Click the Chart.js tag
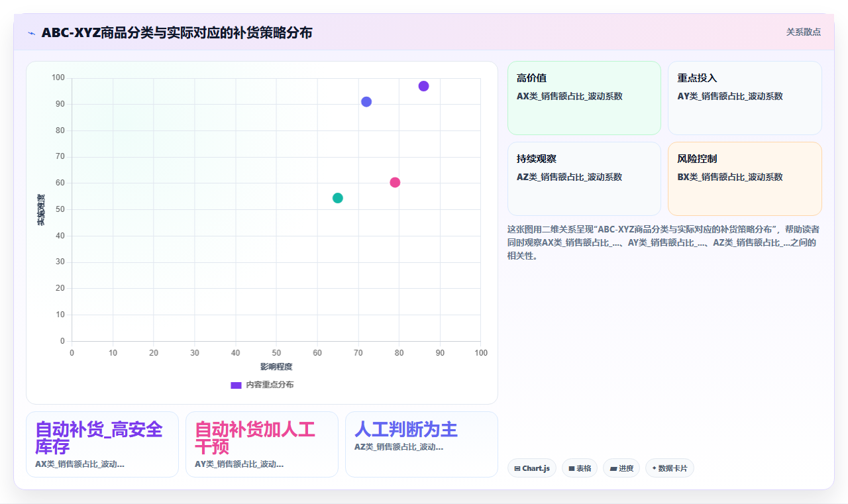Image resolution: width=848 pixels, height=504 pixels. [x=532, y=468]
